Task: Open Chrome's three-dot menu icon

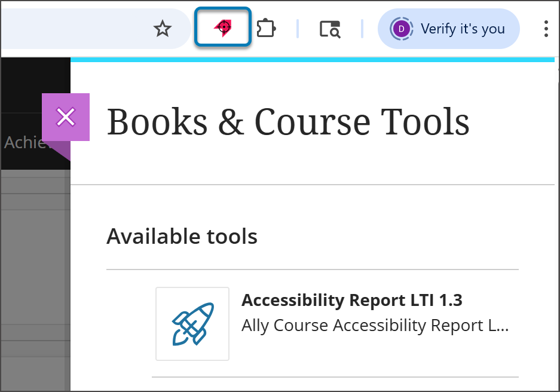Action: point(546,28)
